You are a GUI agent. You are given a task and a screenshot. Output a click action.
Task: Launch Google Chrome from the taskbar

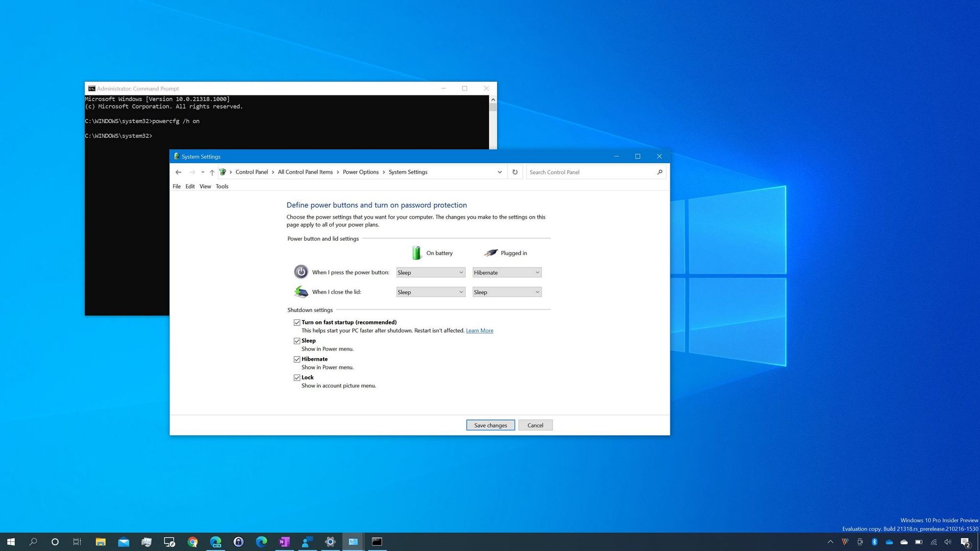(192, 542)
